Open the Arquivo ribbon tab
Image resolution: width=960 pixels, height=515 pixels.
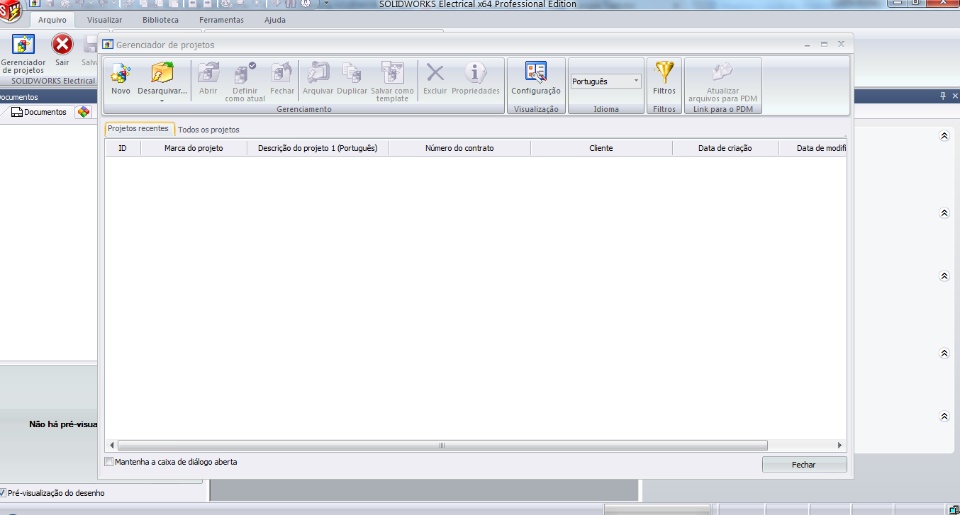click(52, 20)
